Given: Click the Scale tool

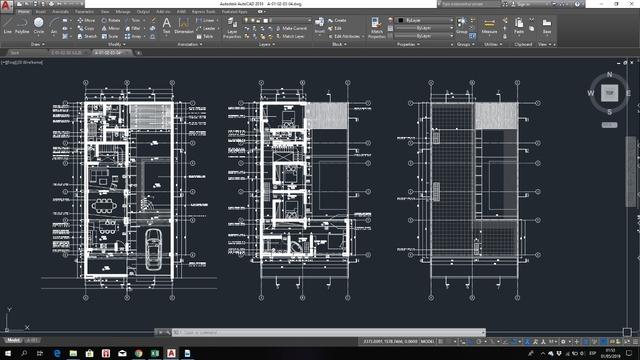Looking at the screenshot, I should coord(110,36).
